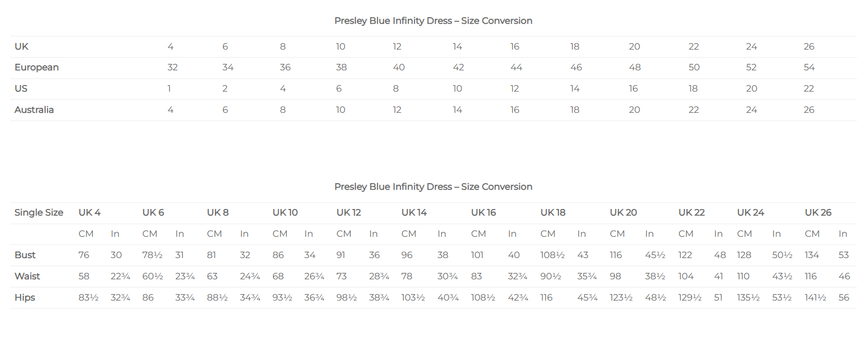Click the UK 4 column header
868x337 pixels.
click(x=89, y=213)
